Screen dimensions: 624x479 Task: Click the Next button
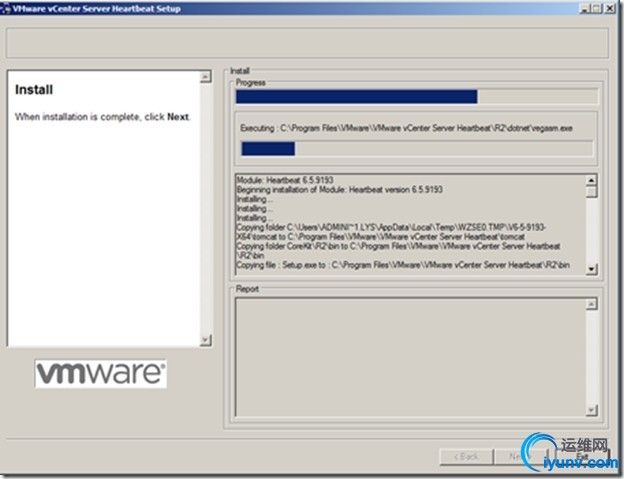pos(521,457)
